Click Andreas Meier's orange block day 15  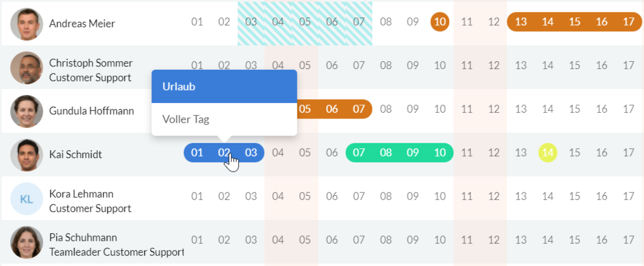[575, 22]
